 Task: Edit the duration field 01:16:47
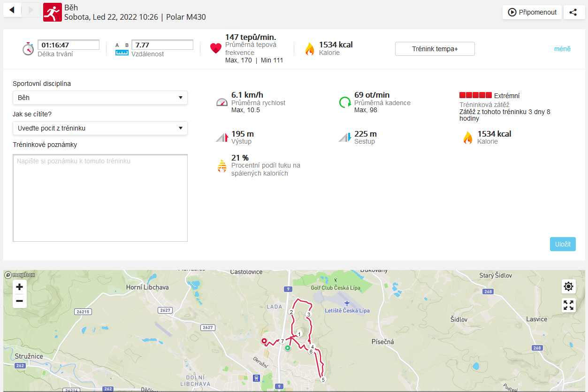tap(69, 45)
